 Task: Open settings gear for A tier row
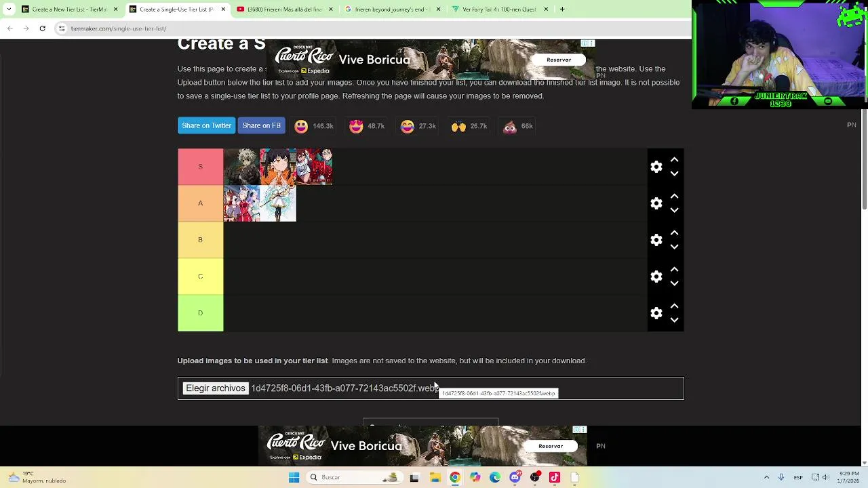656,203
